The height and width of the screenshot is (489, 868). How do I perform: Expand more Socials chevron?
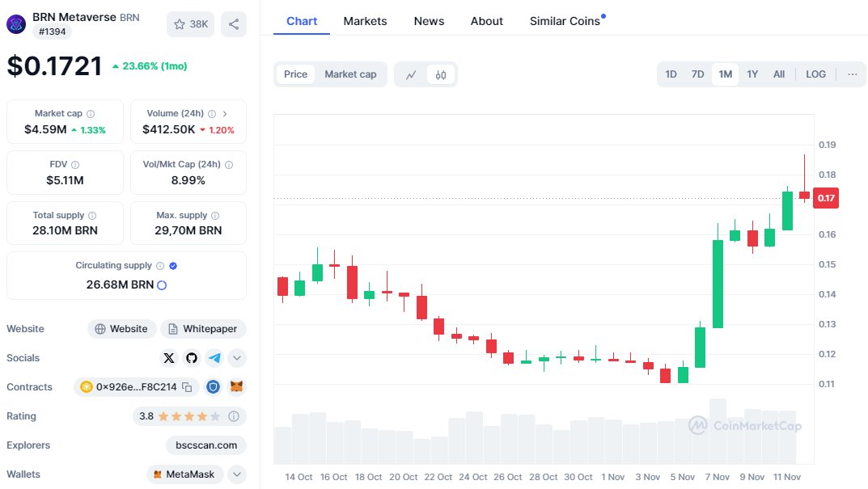click(237, 358)
